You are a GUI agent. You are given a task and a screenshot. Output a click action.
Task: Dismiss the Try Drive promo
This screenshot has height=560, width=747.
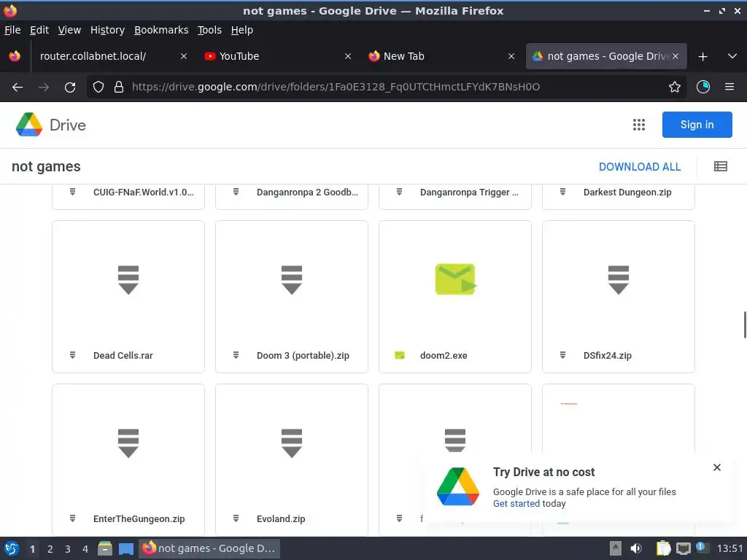click(716, 467)
